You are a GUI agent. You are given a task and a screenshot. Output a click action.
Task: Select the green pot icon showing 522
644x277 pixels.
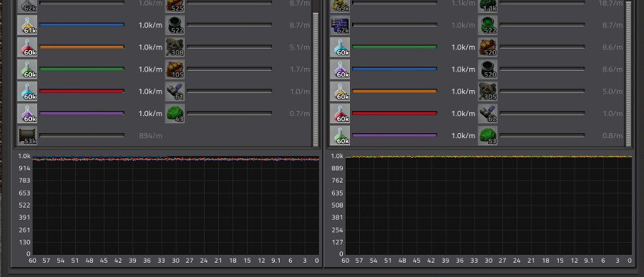point(488,25)
